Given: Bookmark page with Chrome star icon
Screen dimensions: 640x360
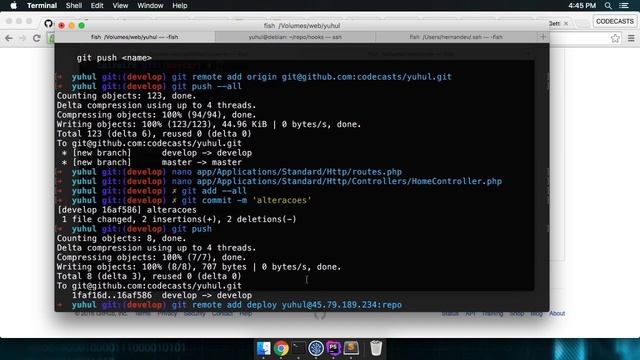Looking at the screenshot, I should [615, 38].
